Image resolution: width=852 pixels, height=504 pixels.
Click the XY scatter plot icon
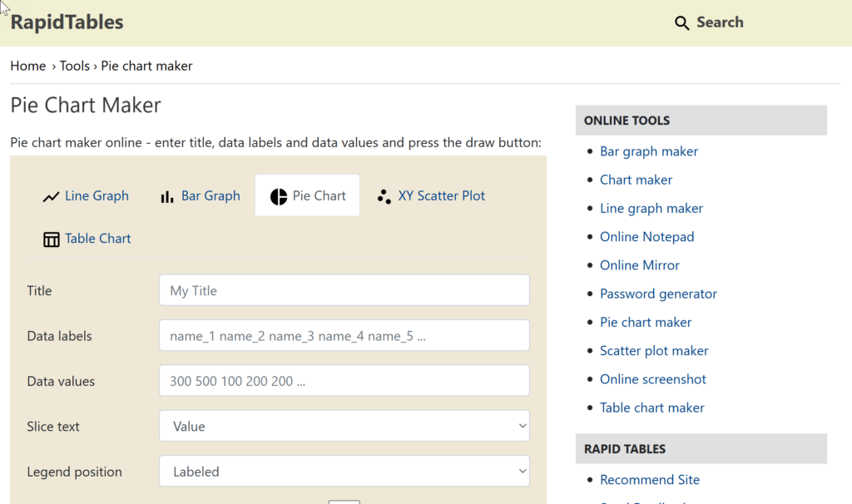384,197
